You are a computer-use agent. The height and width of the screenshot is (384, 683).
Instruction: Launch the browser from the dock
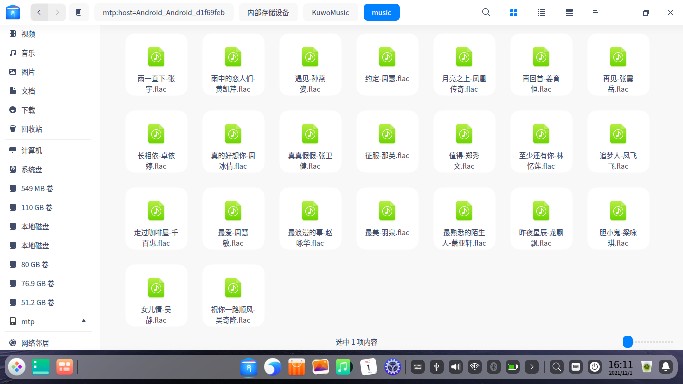point(273,367)
